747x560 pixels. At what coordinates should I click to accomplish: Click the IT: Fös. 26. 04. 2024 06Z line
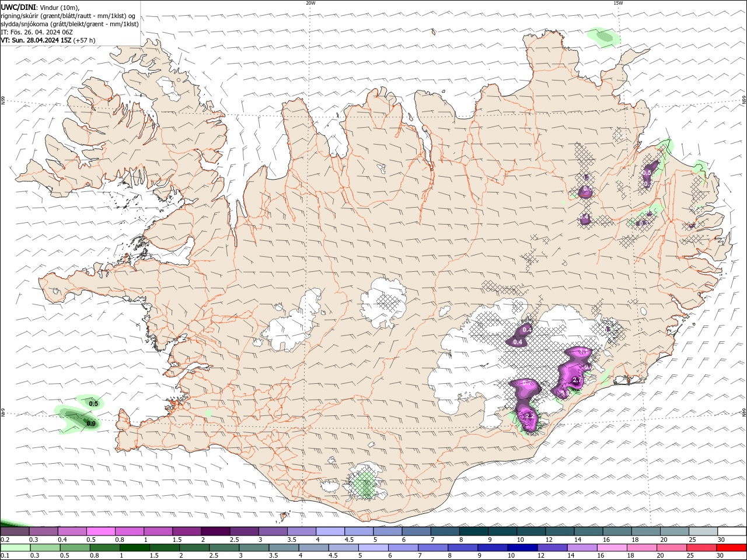tap(37, 32)
